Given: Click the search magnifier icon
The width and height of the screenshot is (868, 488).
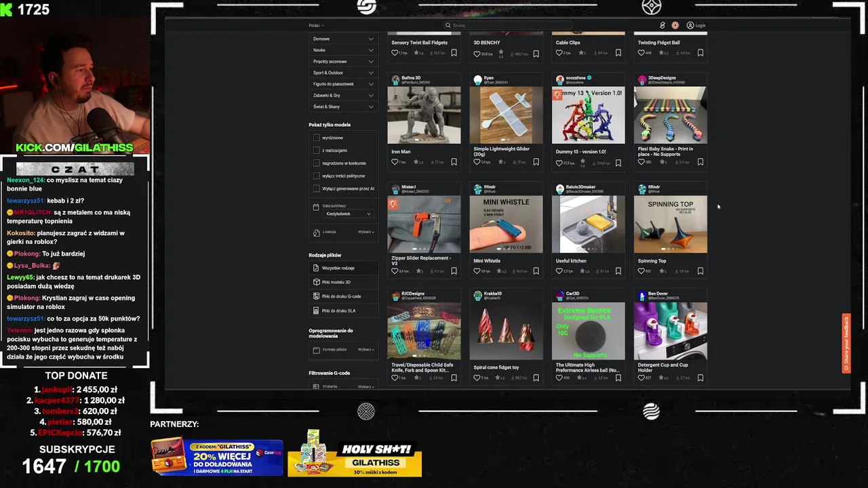Looking at the screenshot, I should [448, 25].
